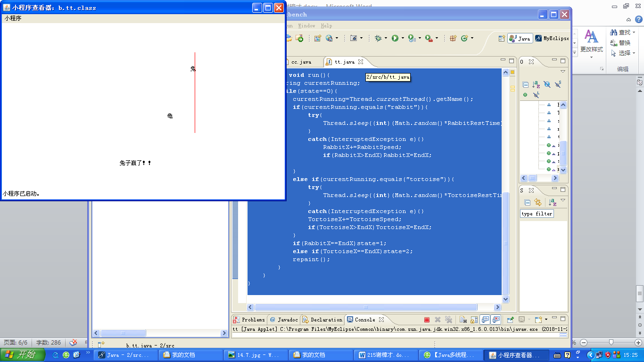Open the Debug button dropdown arrow

(x=386, y=39)
